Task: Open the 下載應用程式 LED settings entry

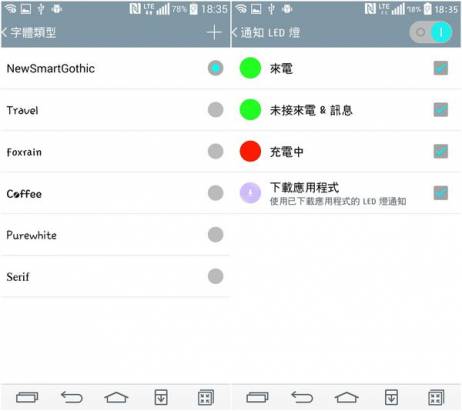Action: tap(347, 193)
